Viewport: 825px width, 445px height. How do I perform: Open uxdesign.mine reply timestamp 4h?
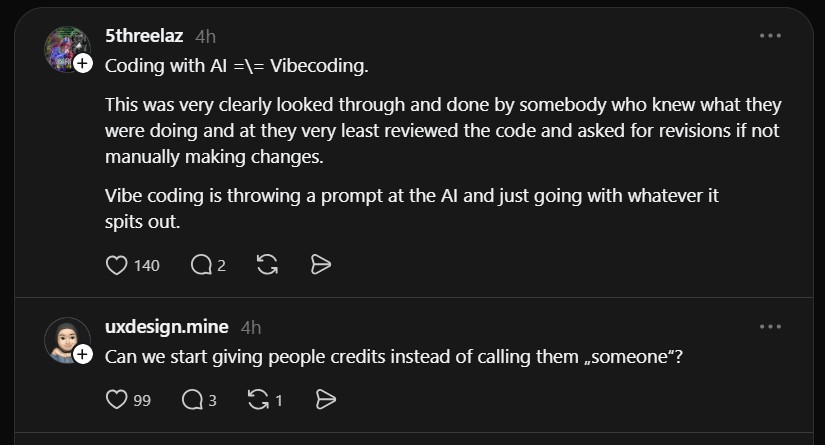coord(251,327)
